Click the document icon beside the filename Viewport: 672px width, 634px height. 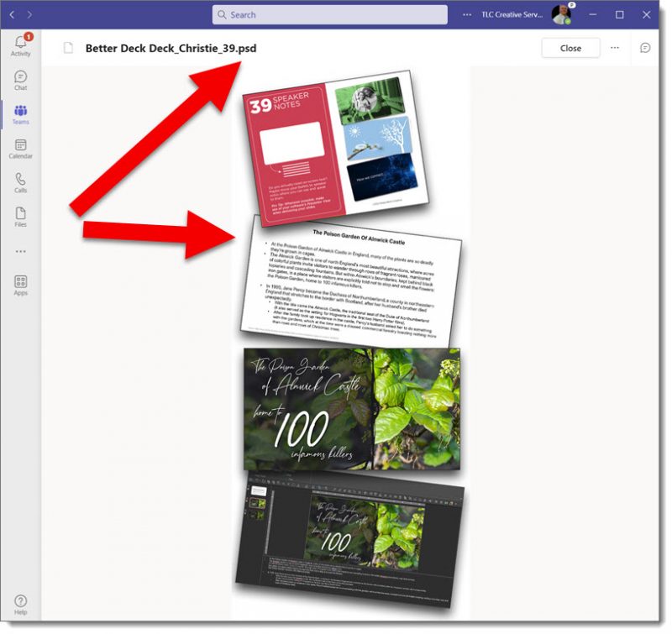tap(69, 48)
